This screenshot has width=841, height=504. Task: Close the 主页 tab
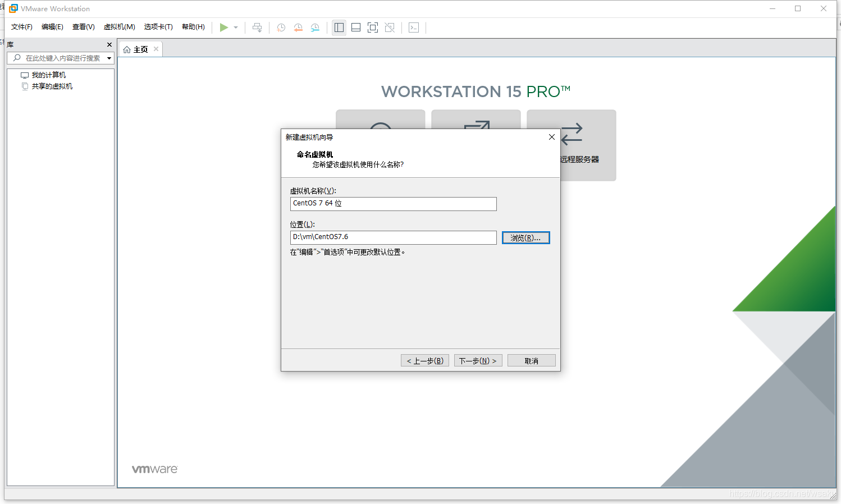pyautogui.click(x=156, y=49)
